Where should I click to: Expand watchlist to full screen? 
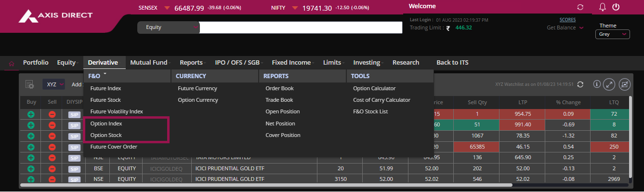coord(609,84)
